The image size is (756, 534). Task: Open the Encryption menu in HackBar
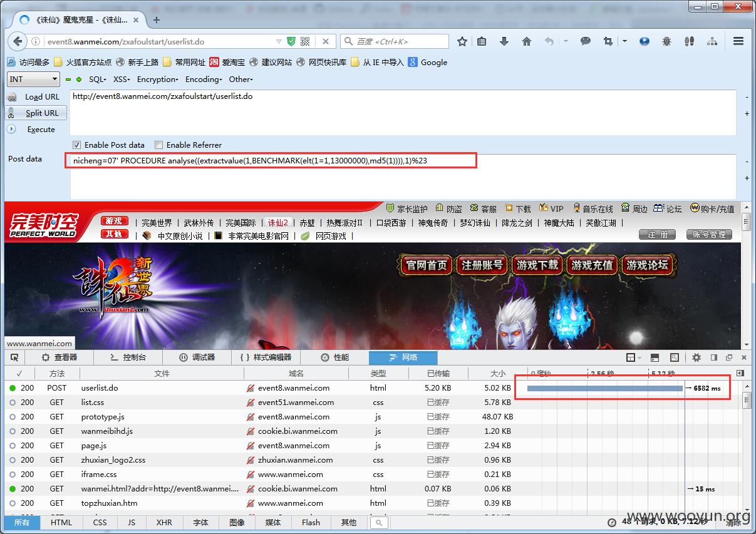[x=158, y=80]
